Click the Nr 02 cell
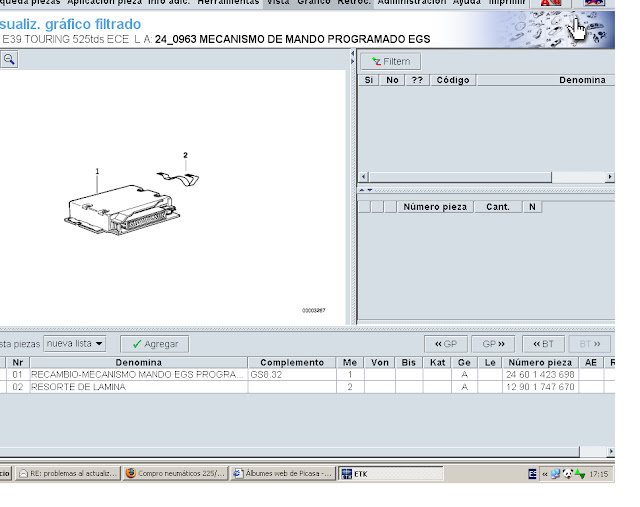 click(17, 387)
